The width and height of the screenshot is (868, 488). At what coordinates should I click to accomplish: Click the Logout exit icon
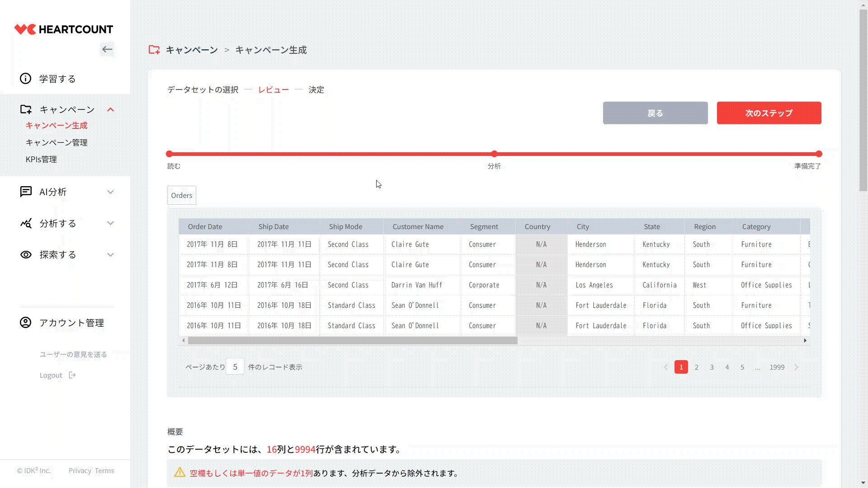click(x=72, y=375)
